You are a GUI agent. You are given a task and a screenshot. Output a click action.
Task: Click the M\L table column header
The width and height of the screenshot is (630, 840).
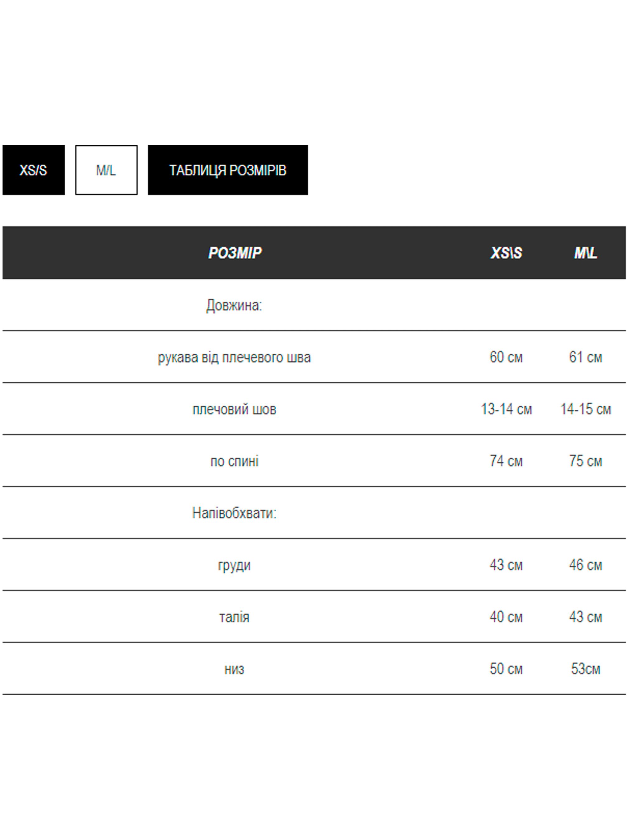(586, 253)
